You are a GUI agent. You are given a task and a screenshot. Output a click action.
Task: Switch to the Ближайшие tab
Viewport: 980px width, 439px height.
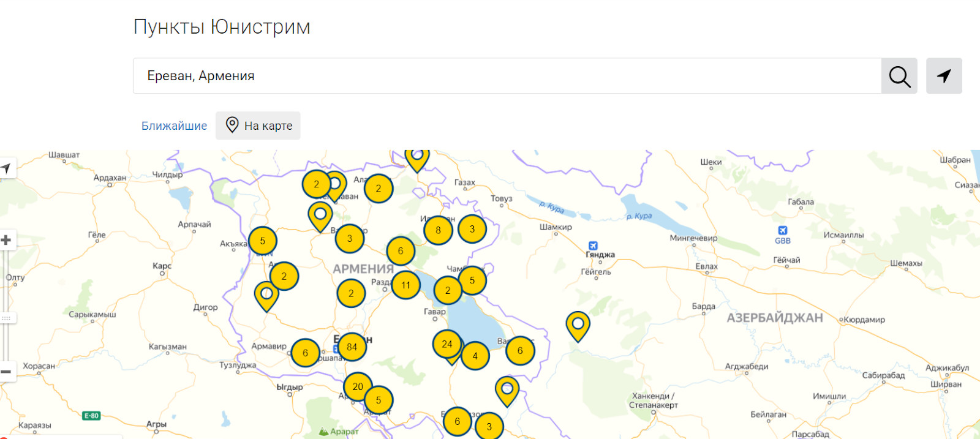[x=174, y=126]
